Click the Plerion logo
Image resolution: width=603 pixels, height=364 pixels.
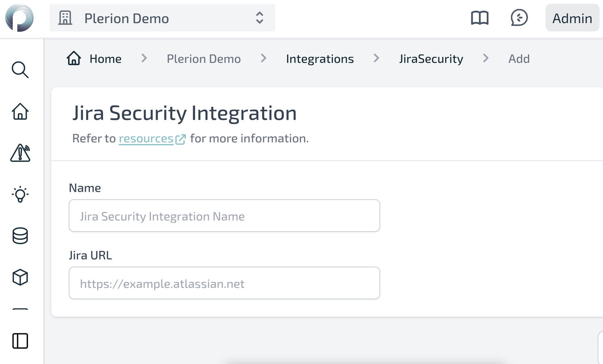tap(19, 18)
